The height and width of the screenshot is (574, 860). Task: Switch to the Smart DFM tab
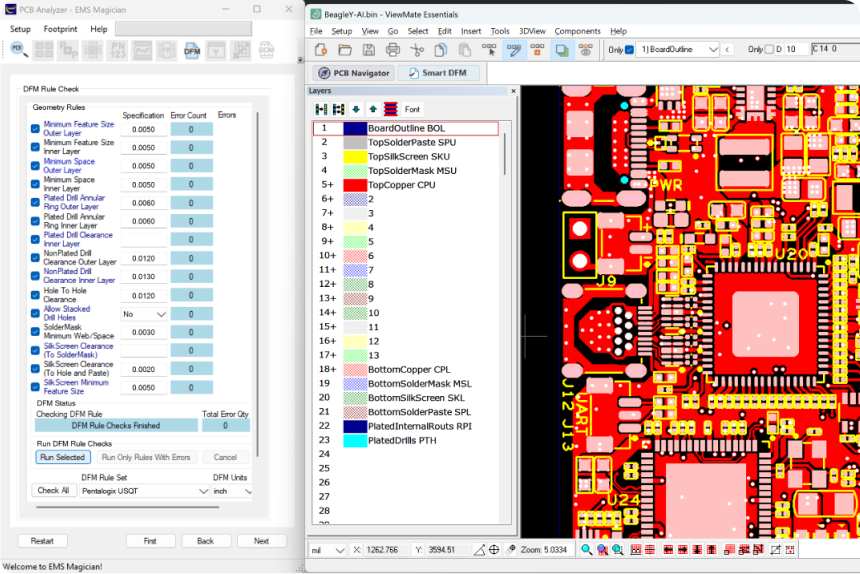[438, 73]
